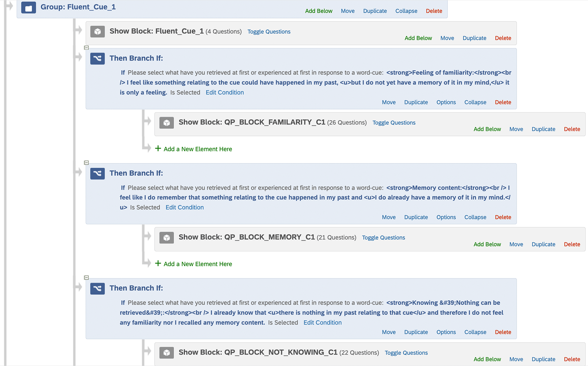Image resolution: width=588 pixels, height=366 pixels.
Task: Collapse the Knowing Nothing retrieved branch with minus box
Action: pyautogui.click(x=87, y=278)
